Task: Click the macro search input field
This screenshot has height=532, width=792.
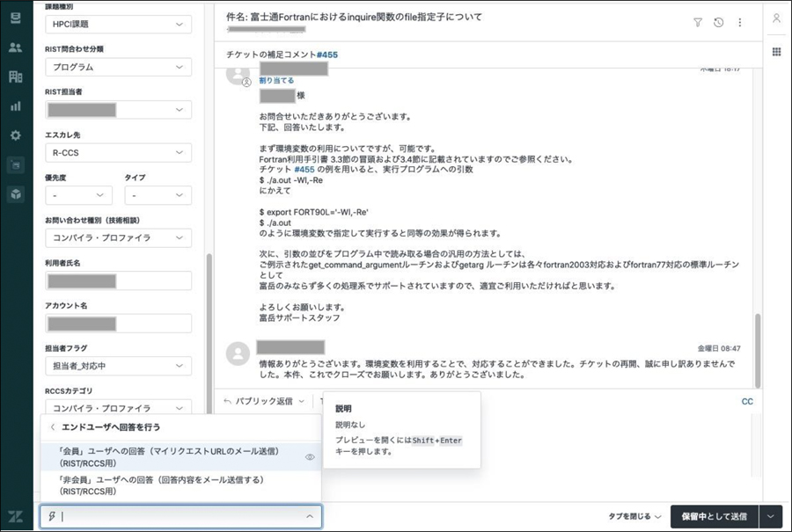Action: pyautogui.click(x=180, y=516)
